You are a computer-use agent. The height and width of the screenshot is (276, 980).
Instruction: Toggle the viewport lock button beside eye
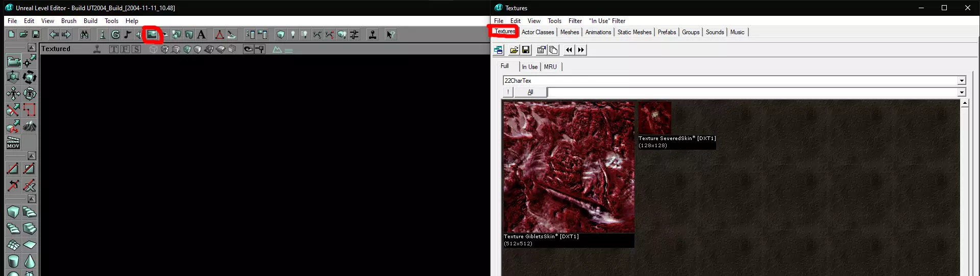(x=260, y=49)
